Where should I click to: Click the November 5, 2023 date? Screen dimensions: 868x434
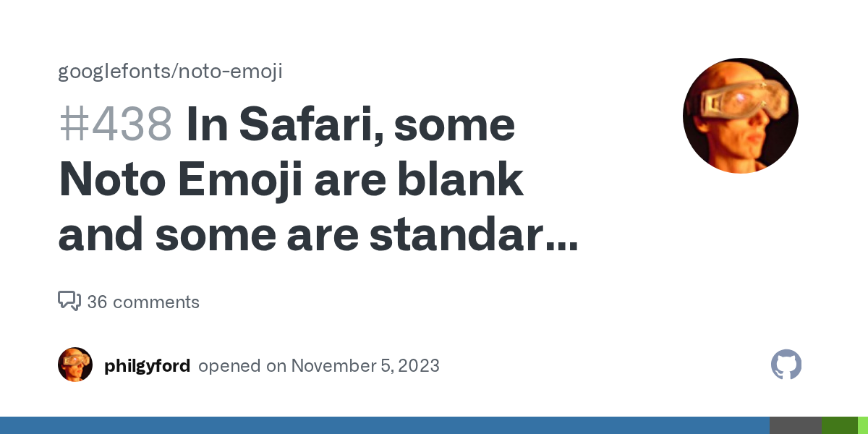point(365,365)
